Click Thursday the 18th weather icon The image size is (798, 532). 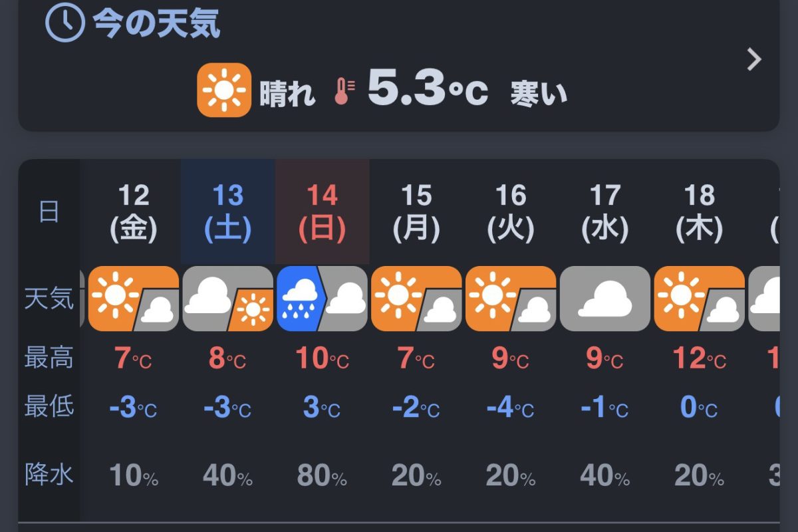[700, 299]
